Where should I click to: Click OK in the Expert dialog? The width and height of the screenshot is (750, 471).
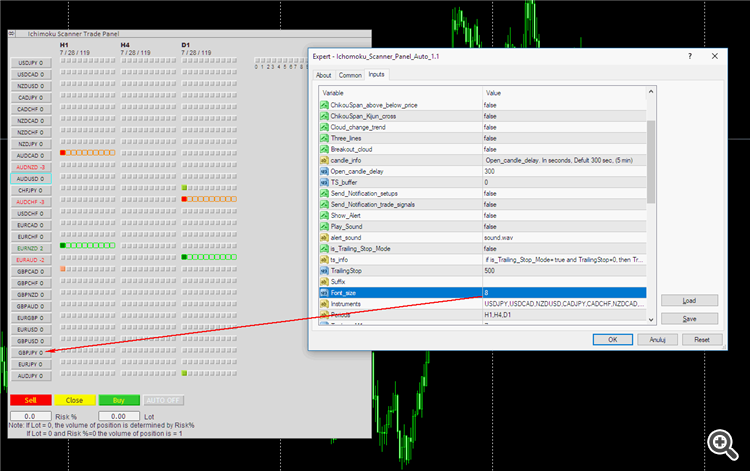613,340
